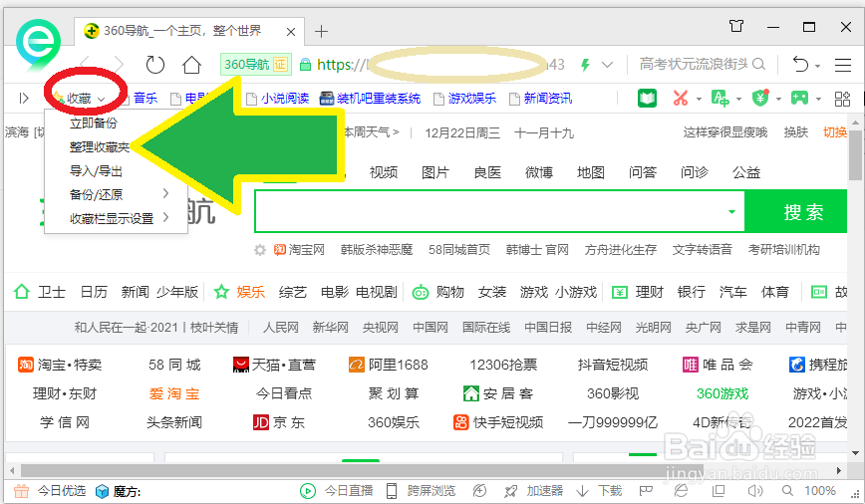Switch to 视频 search tab
Viewport: 865px width, 504px height.
point(384,172)
